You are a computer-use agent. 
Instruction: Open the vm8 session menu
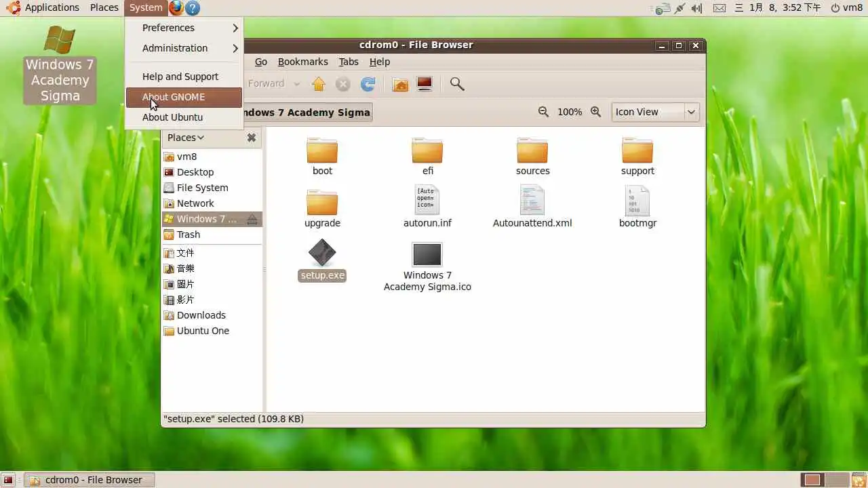click(848, 8)
